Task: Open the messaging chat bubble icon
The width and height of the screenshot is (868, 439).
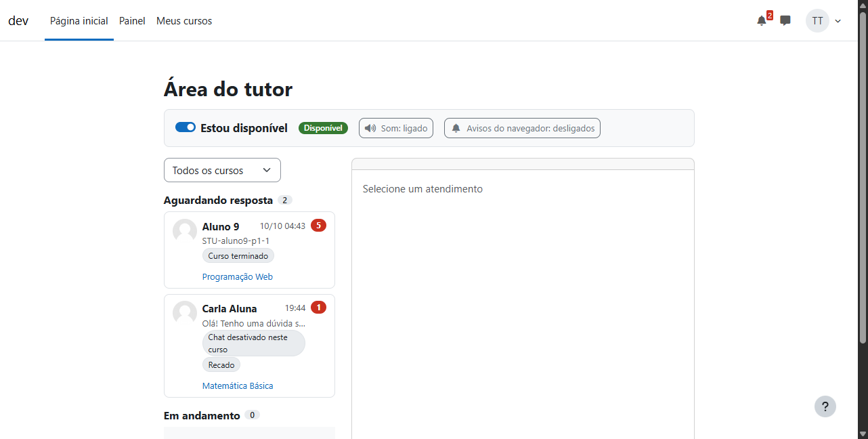Action: (785, 21)
